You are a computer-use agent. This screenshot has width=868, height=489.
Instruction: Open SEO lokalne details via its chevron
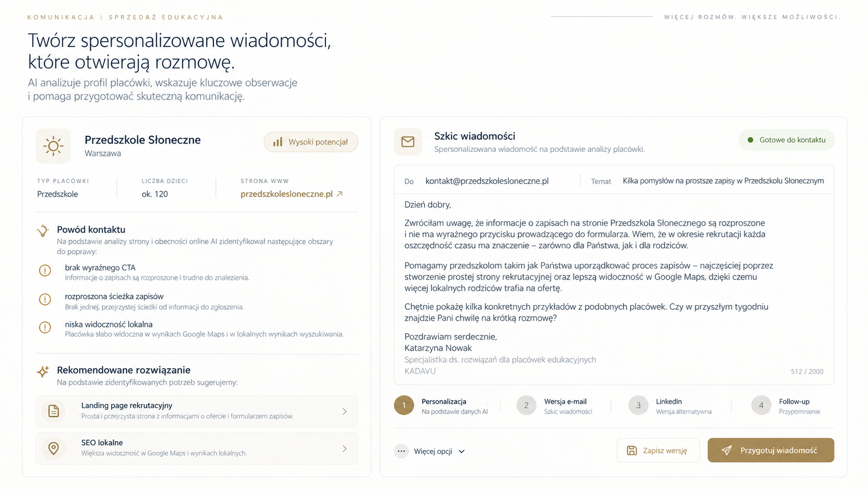click(345, 448)
